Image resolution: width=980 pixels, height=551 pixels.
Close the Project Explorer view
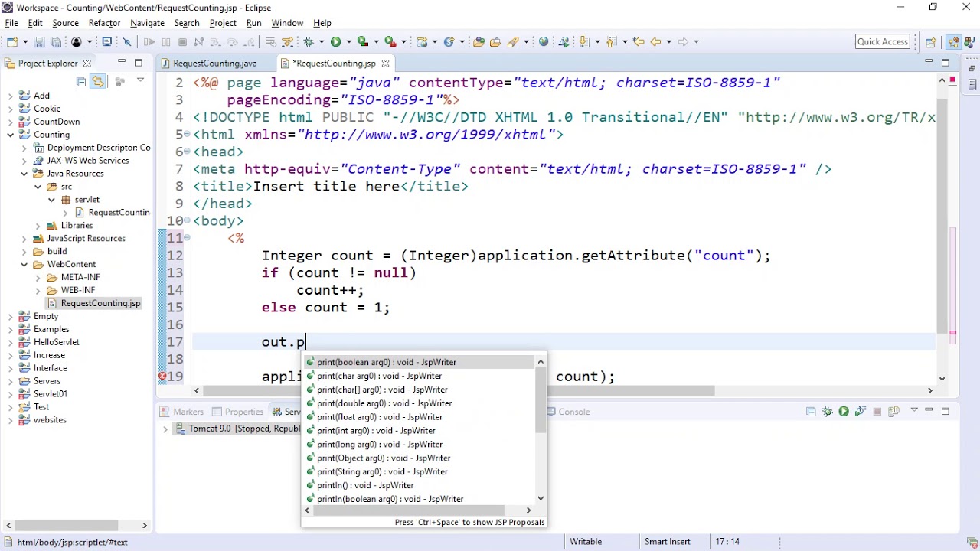point(87,64)
